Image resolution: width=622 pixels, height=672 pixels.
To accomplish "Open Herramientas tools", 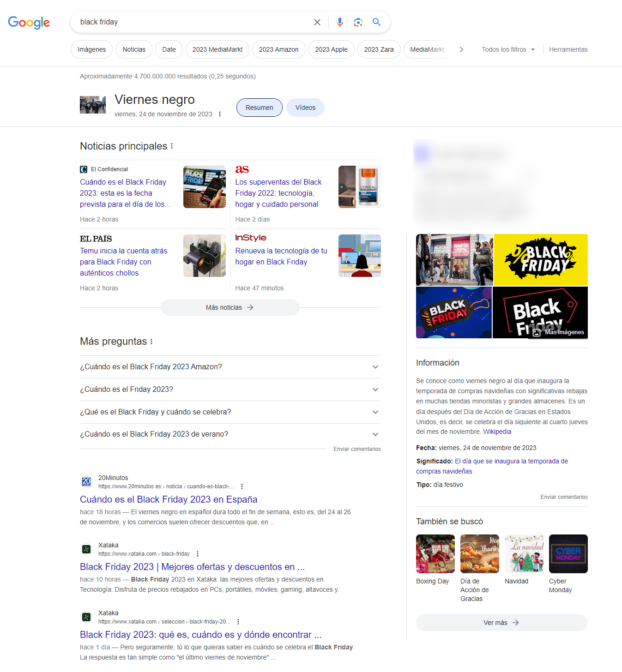I will (568, 49).
